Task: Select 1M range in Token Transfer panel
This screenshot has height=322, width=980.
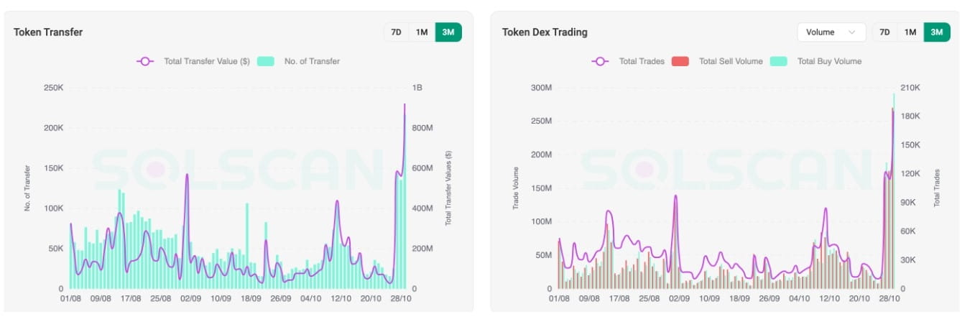Action: click(x=422, y=32)
